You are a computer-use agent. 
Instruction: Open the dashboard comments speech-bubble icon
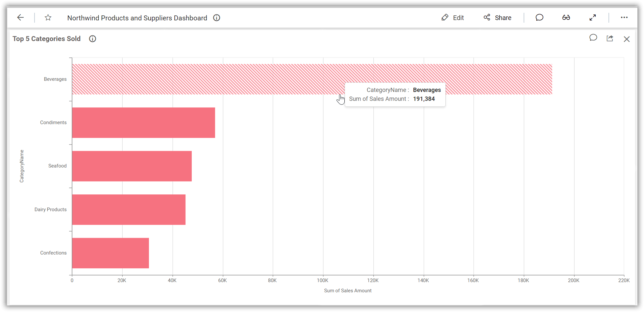[539, 17]
